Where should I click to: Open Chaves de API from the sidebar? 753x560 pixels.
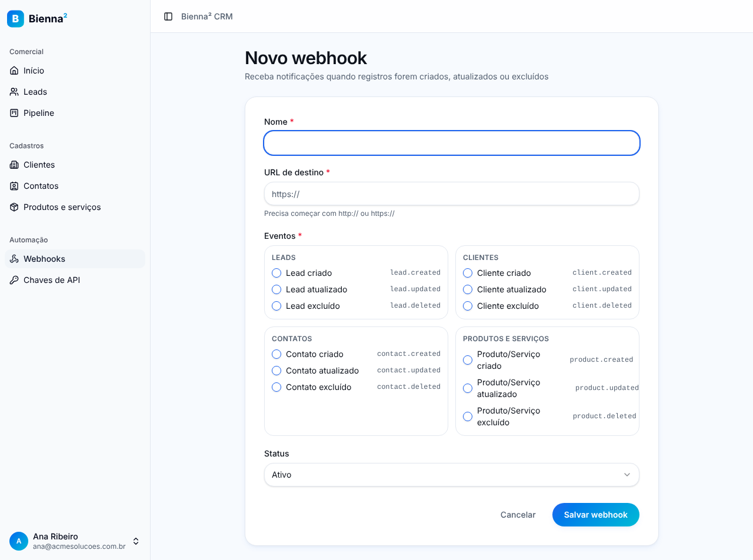point(75,280)
